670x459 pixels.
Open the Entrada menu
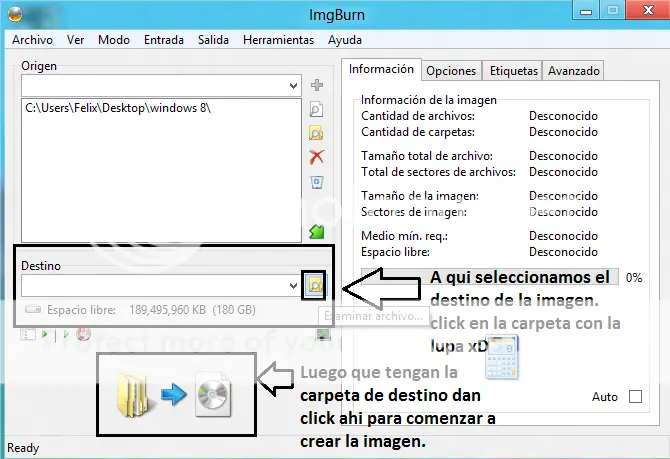164,40
